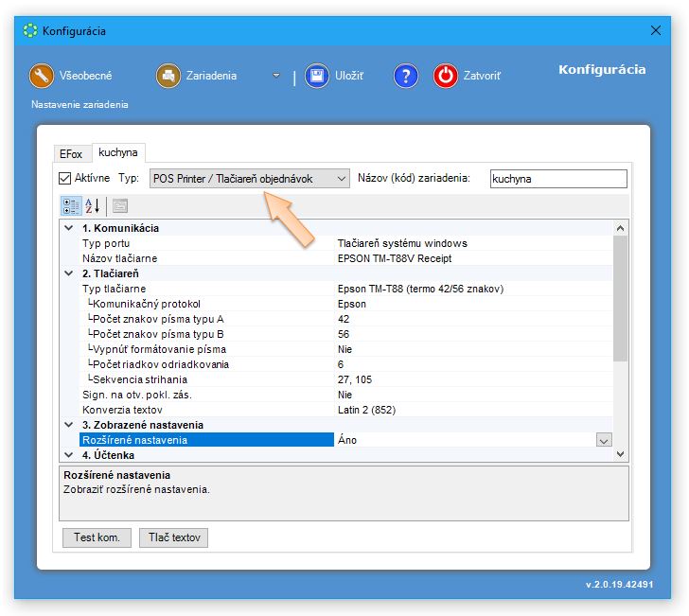Viewport: 689px width, 616px height.
Task: Switch property grid to categorized view
Action: pos(70,205)
